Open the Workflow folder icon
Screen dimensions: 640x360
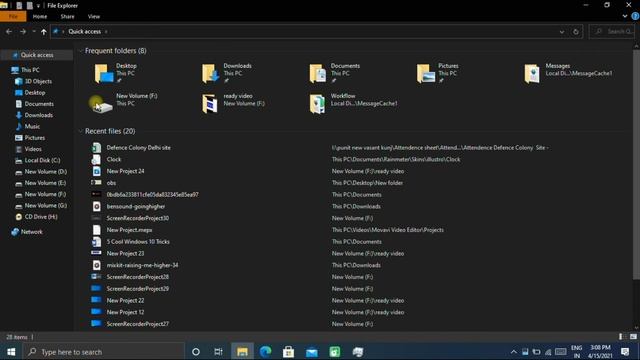318,104
